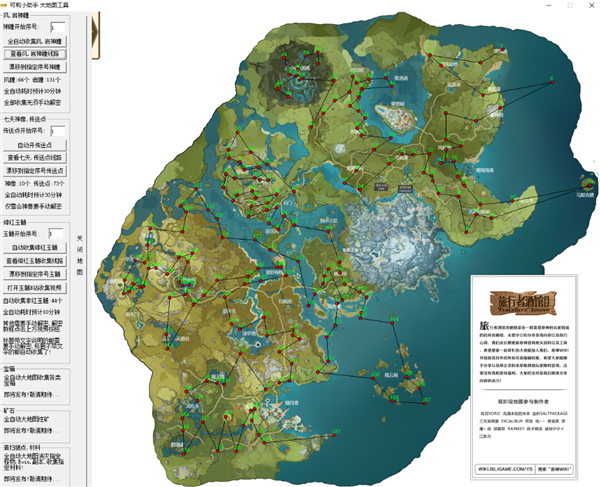Click the red marker on the far-east islet

pyautogui.click(x=590, y=186)
